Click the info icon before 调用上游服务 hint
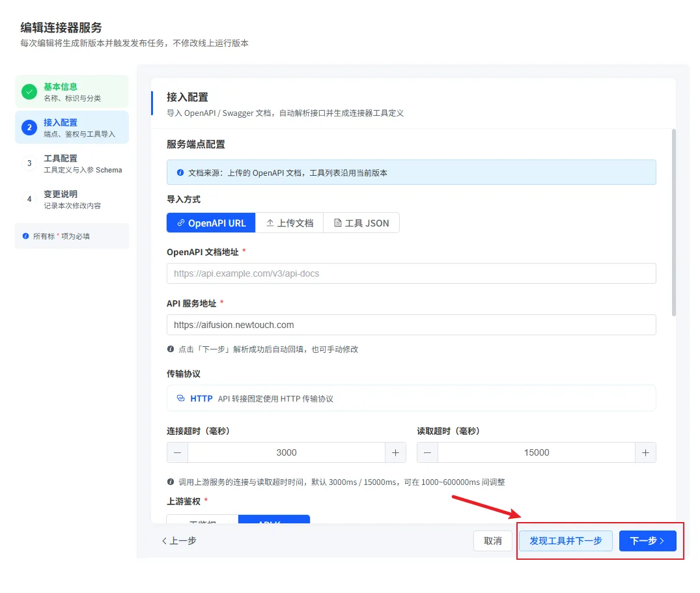 tap(171, 482)
